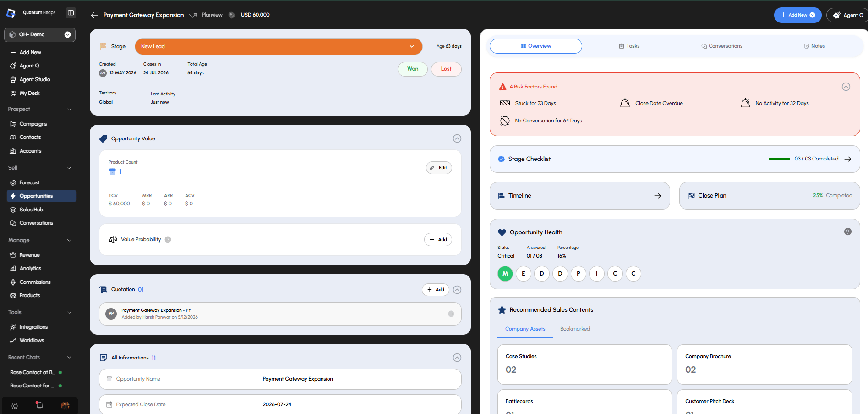Click the Value Probability scales icon
Image resolution: width=868 pixels, height=414 pixels.
click(x=113, y=239)
